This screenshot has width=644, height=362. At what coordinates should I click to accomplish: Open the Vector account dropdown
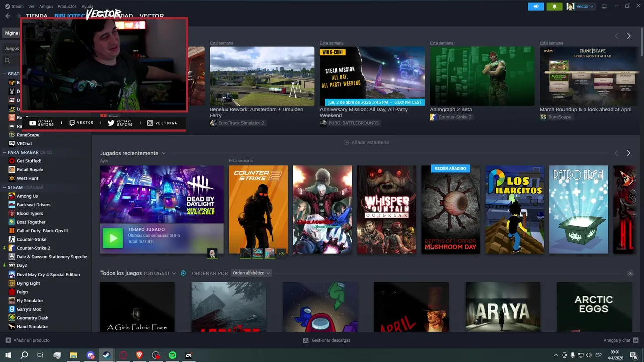(580, 6)
